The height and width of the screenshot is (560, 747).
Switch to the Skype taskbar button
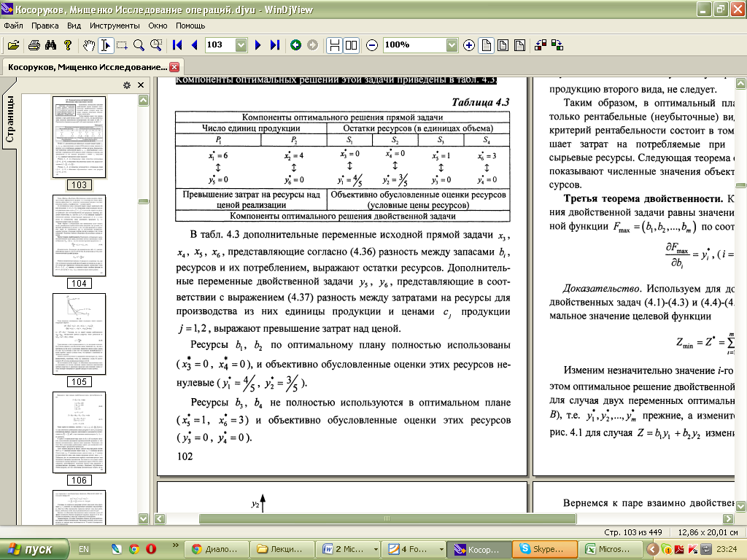(x=544, y=549)
